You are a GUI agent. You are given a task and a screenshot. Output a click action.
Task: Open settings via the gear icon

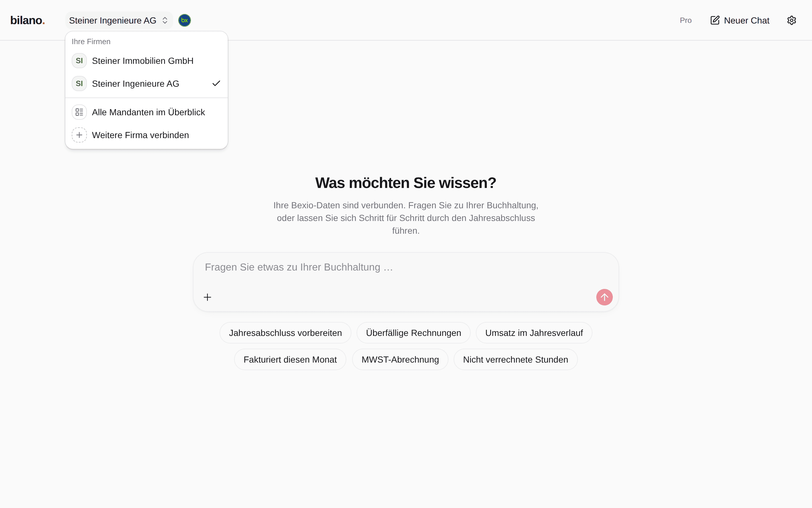tap(791, 21)
